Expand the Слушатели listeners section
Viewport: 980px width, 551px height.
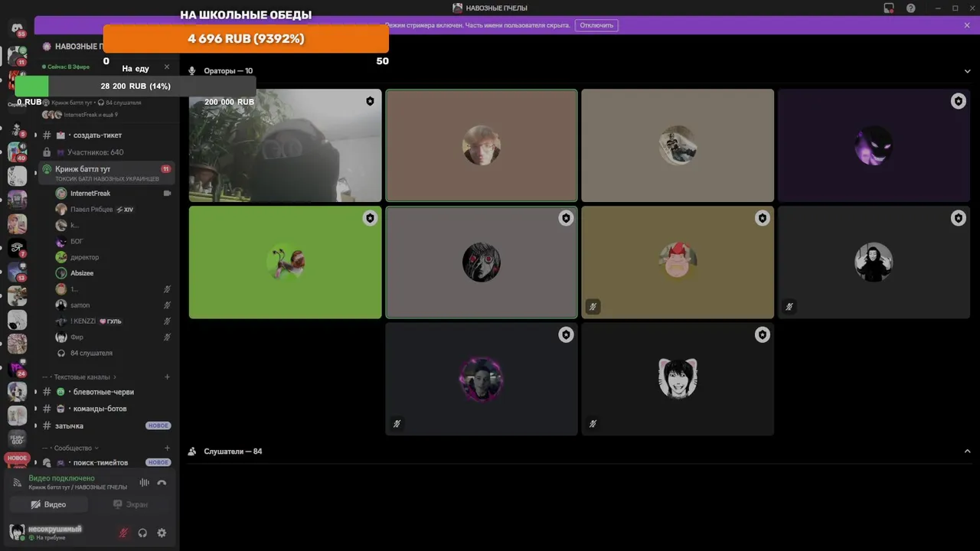point(967,452)
